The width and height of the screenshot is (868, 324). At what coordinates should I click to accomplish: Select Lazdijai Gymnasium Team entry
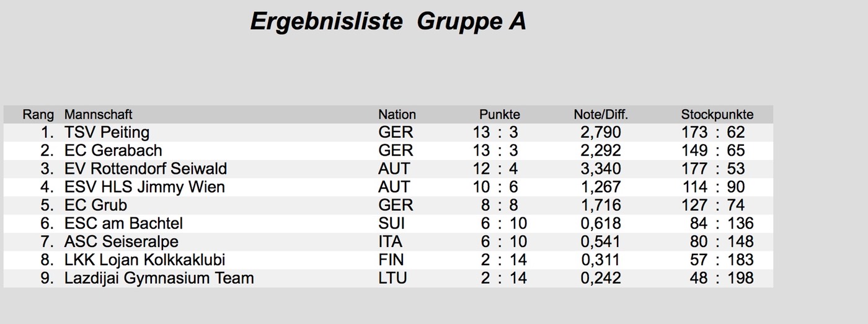click(x=159, y=278)
